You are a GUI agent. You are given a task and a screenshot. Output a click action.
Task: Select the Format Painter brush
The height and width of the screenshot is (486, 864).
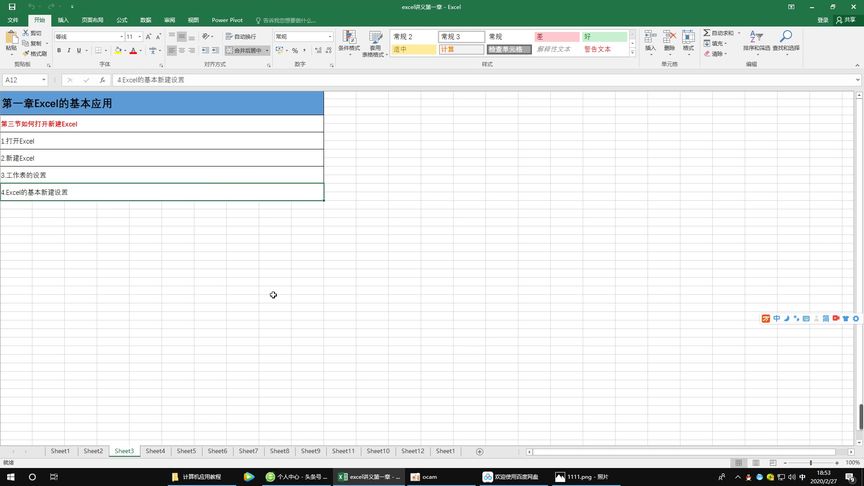click(x=26, y=53)
